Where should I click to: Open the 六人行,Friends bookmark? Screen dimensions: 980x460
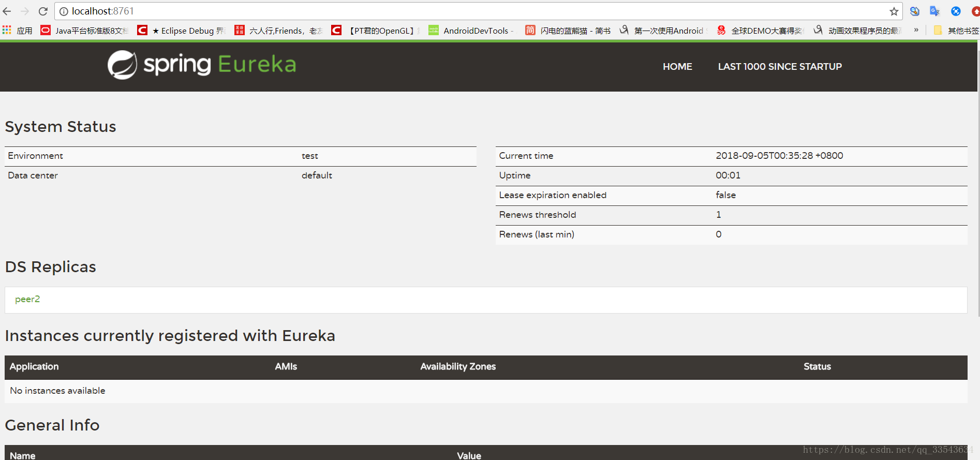pyautogui.click(x=278, y=31)
